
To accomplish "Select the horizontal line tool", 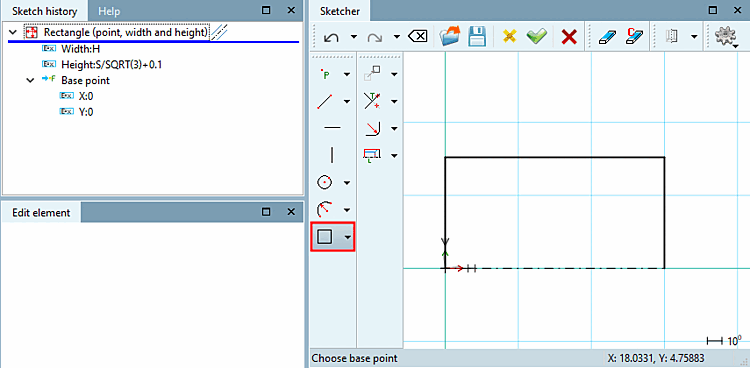I will point(332,128).
